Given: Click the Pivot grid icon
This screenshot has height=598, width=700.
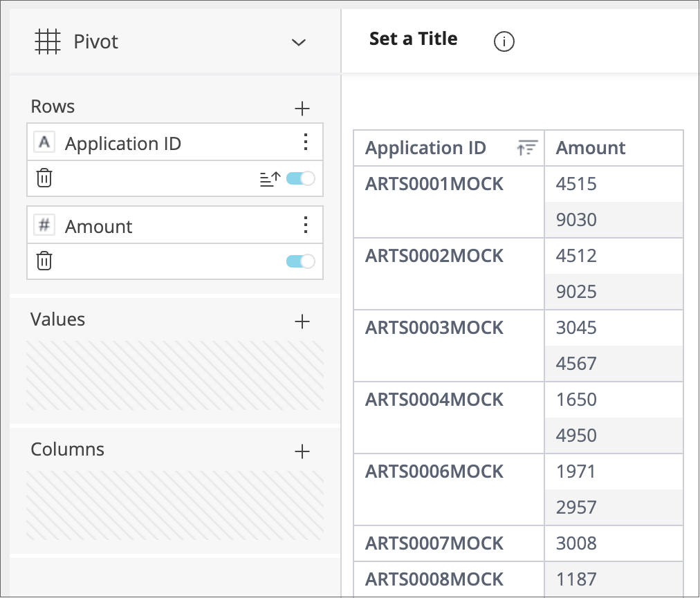Looking at the screenshot, I should [47, 41].
